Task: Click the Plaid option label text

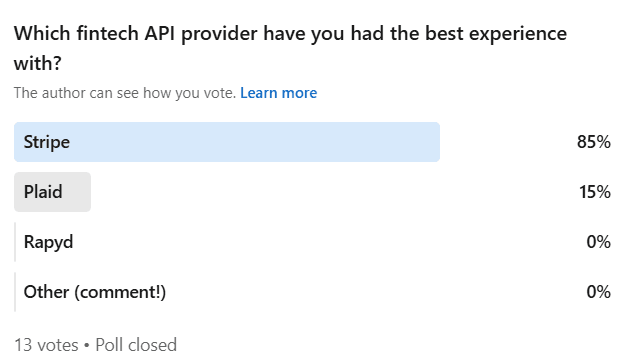Action: 43,192
